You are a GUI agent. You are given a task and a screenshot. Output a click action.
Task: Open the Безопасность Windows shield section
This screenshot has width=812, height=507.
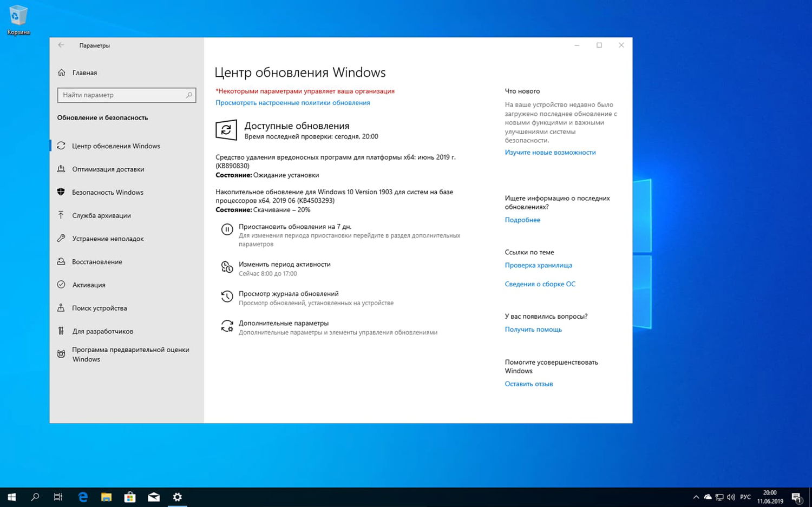pos(108,192)
